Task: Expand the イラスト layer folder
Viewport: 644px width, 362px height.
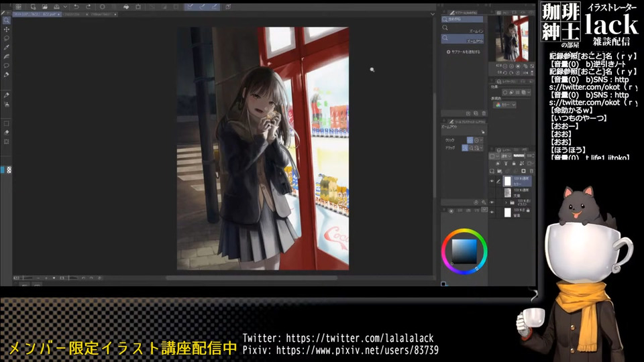Action: coord(506,202)
